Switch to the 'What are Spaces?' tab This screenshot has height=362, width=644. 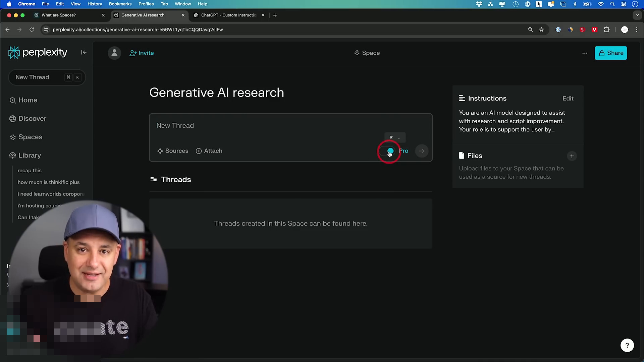pos(69,15)
